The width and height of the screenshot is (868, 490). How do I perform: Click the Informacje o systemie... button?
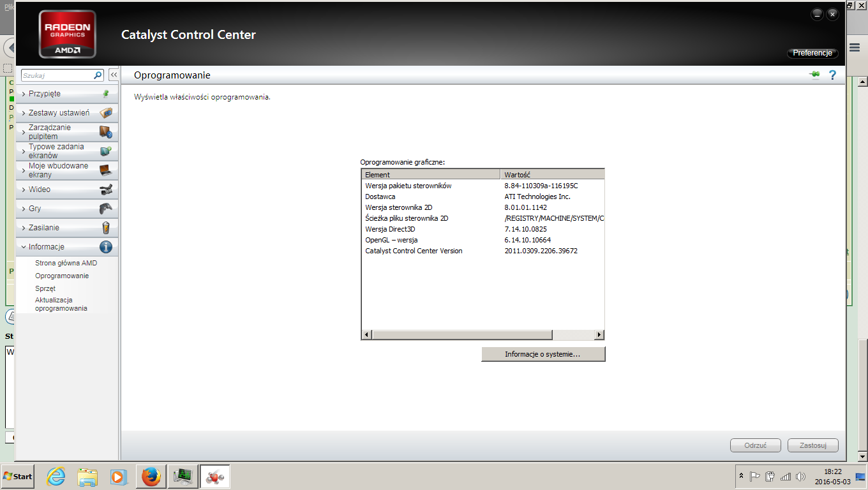pyautogui.click(x=543, y=354)
